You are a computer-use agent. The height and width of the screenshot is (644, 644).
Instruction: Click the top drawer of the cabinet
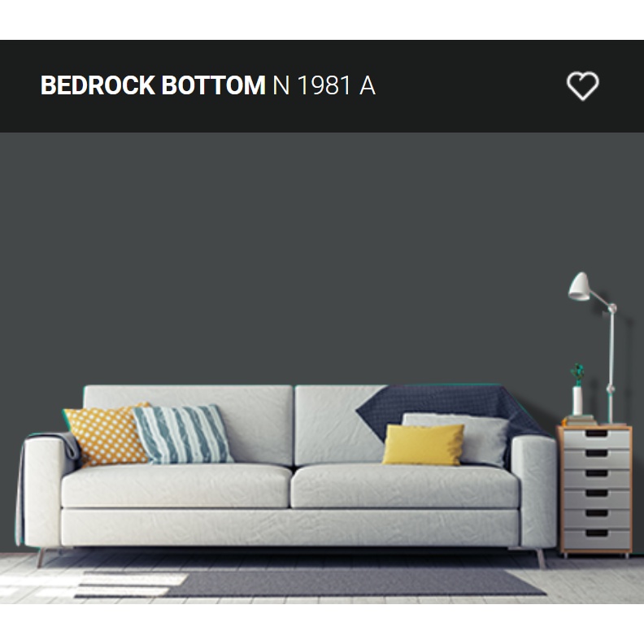click(x=597, y=439)
